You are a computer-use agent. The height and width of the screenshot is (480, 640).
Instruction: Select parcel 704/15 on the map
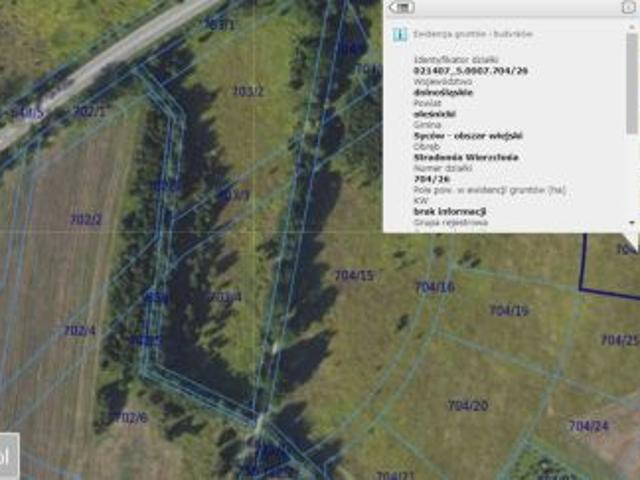tap(353, 275)
